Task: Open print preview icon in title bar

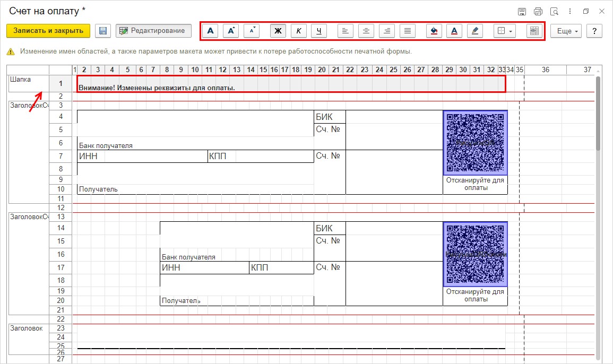Action: coord(554,11)
